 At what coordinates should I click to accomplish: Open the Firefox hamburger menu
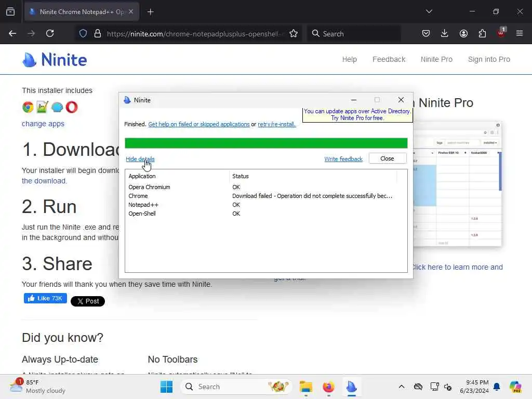pyautogui.click(x=520, y=34)
